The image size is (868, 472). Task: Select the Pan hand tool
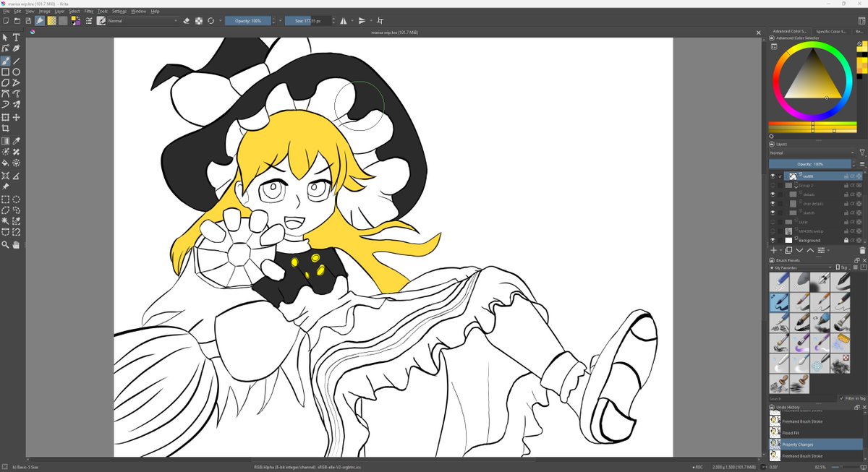point(16,245)
